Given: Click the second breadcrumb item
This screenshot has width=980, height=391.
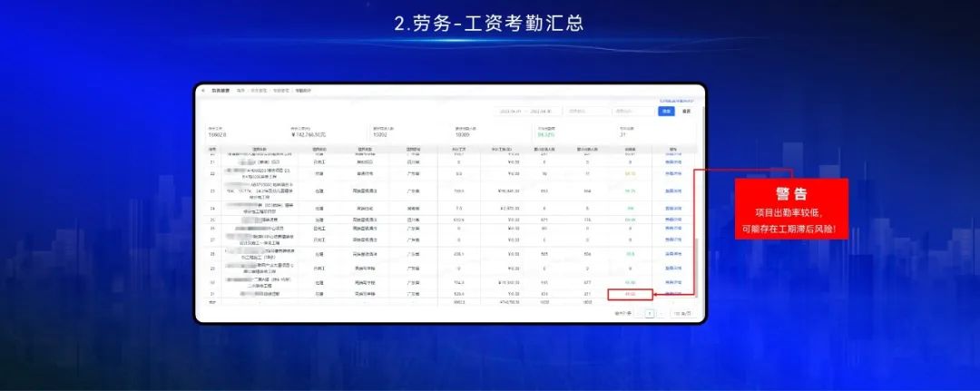Looking at the screenshot, I should click(x=259, y=91).
